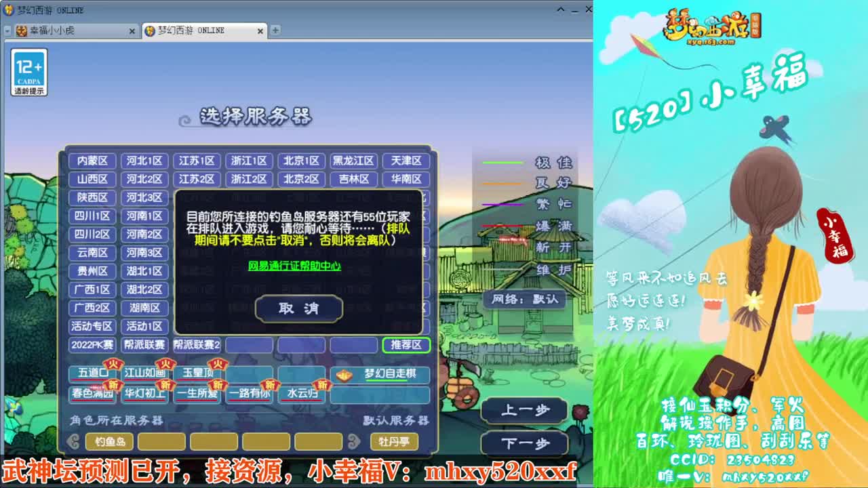Screen dimensions: 868x488
Task: Open the 2022PK赛 server group
Action: 92,345
